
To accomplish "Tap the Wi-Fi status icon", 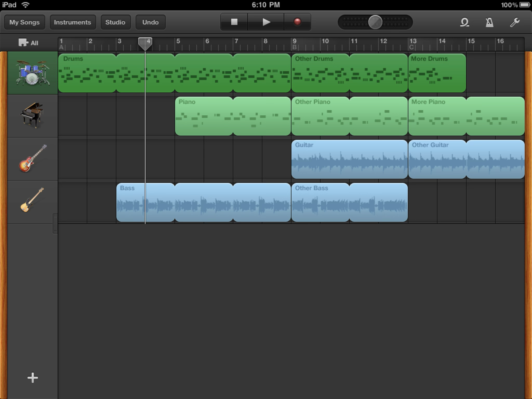I will coord(25,5).
